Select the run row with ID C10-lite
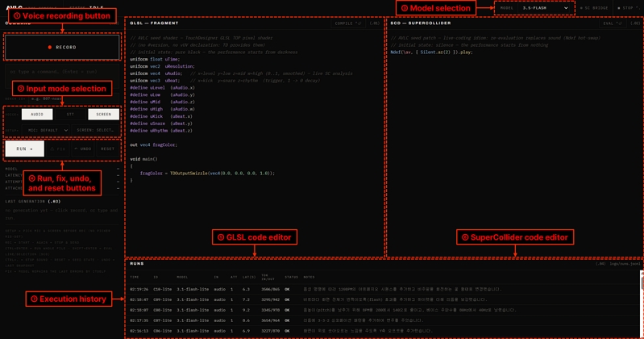The image size is (644, 339). [x=382, y=289]
